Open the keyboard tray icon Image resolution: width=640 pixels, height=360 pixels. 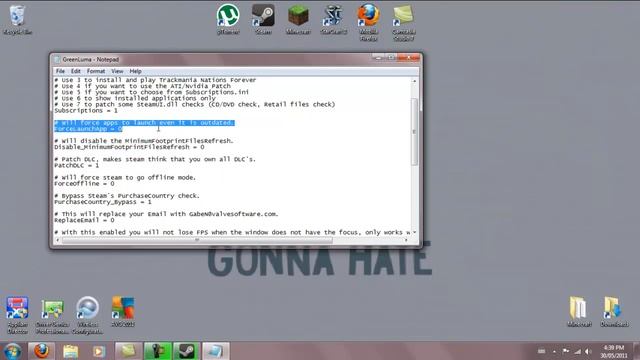(542, 351)
